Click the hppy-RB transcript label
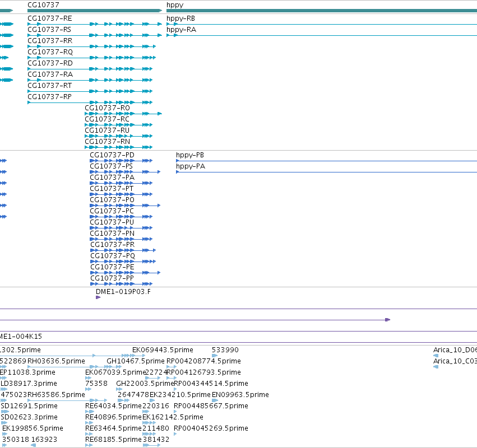This screenshot has height=448, width=477. point(180,18)
